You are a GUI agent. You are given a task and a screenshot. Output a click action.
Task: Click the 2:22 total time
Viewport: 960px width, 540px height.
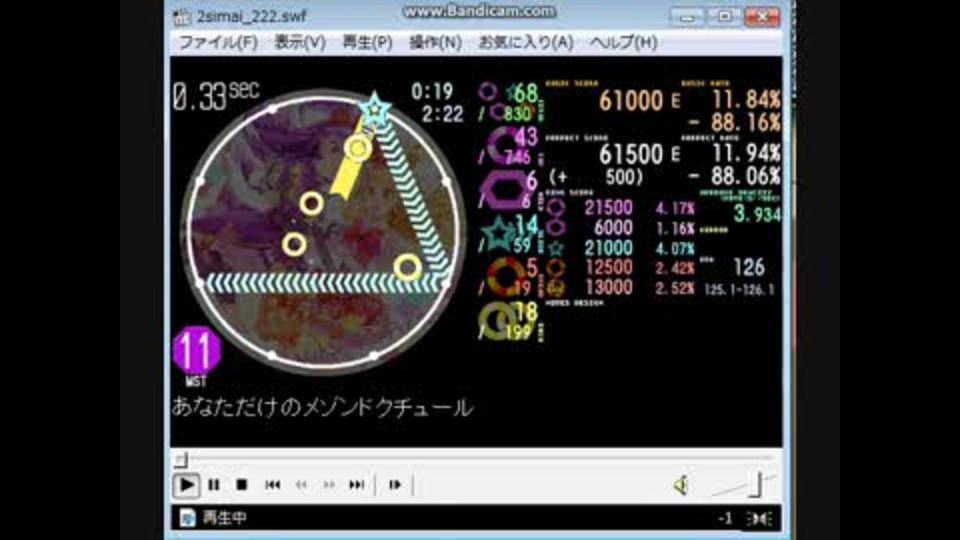tap(442, 114)
